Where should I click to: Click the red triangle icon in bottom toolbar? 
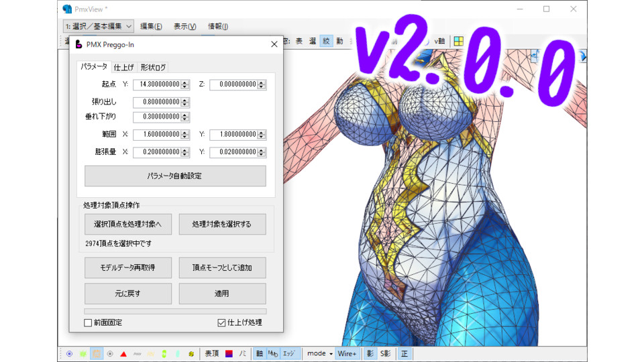click(x=123, y=353)
